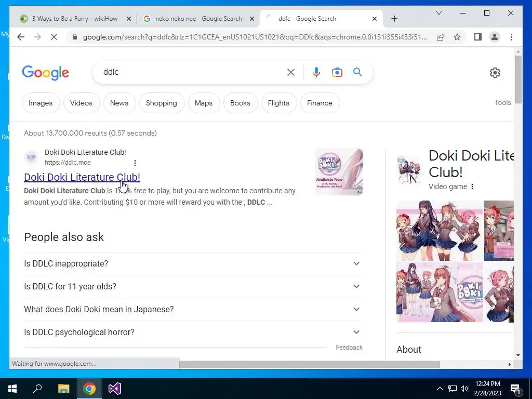Open knowledge panel four-girls main image
The image size is (532, 399).
point(440,231)
